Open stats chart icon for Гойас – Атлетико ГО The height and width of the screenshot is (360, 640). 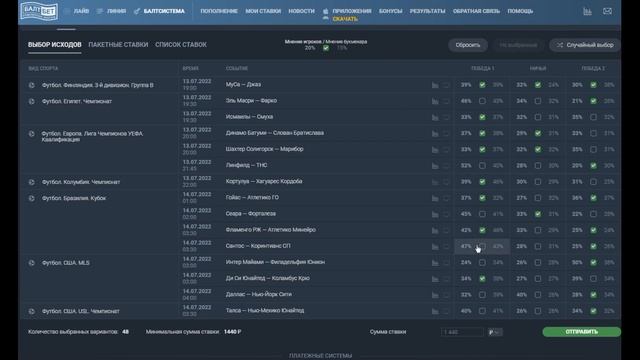[x=435, y=198]
